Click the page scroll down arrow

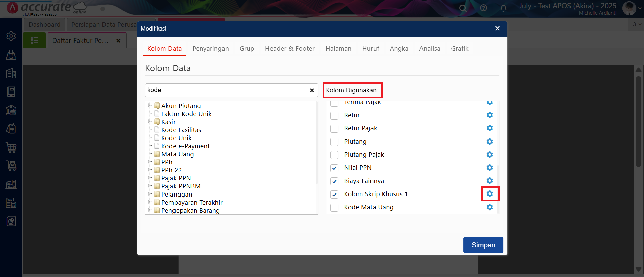[638, 269]
